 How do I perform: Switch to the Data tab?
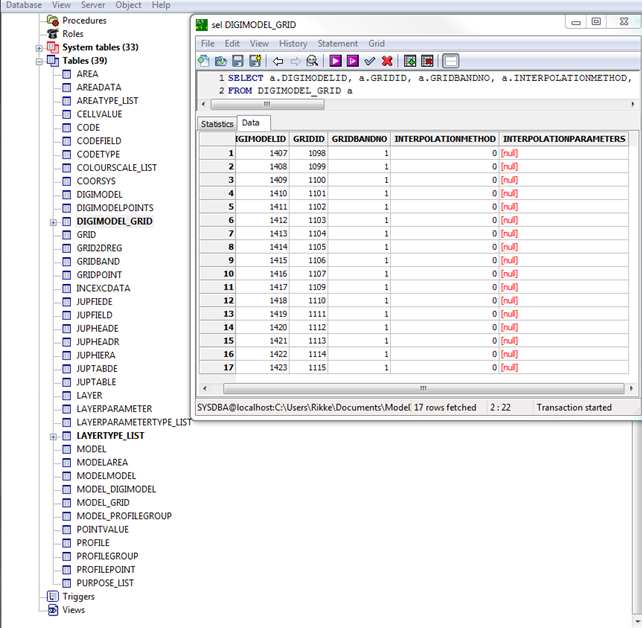click(251, 123)
